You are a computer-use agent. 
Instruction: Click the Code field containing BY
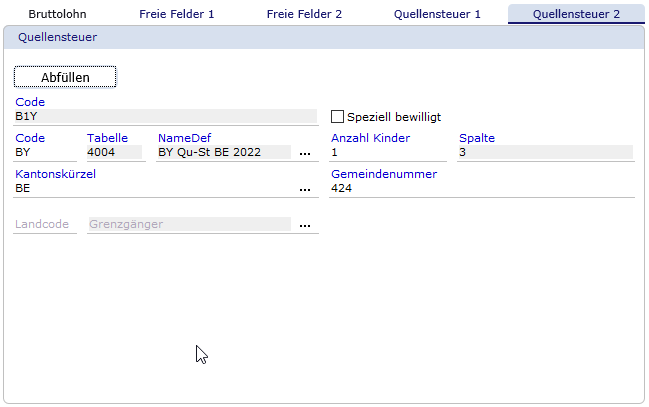[x=45, y=152]
